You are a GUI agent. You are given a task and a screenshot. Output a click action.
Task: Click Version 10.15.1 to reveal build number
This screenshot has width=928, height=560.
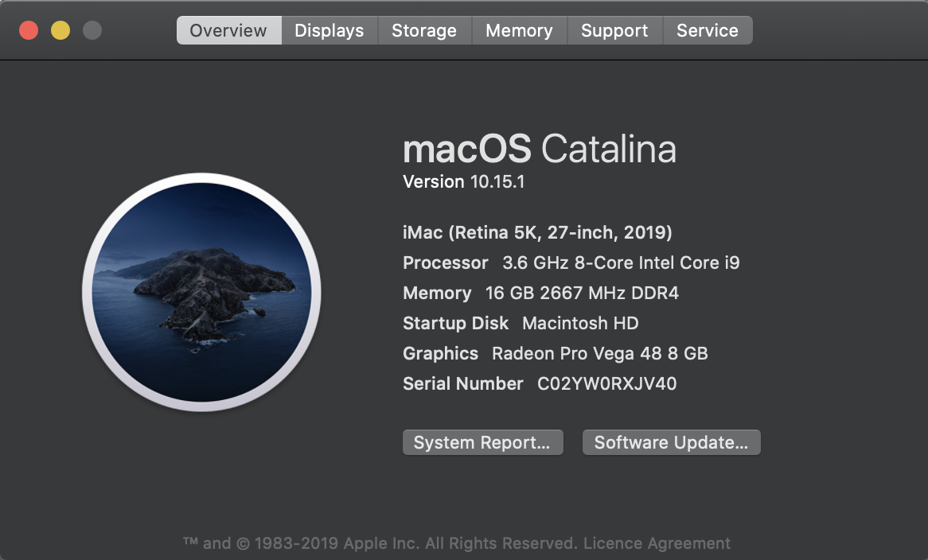[464, 182]
